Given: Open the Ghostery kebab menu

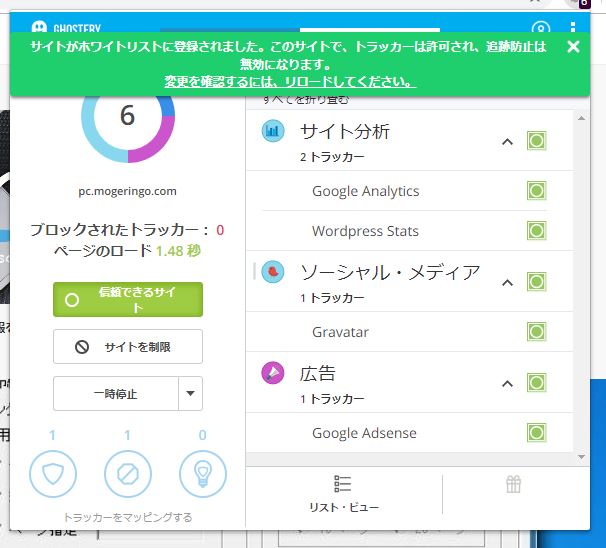Looking at the screenshot, I should coord(573,27).
